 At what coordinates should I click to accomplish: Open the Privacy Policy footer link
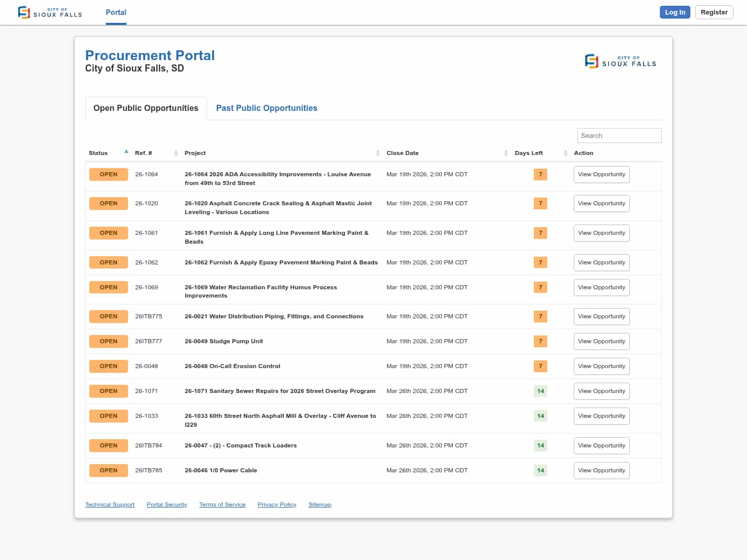coord(276,505)
